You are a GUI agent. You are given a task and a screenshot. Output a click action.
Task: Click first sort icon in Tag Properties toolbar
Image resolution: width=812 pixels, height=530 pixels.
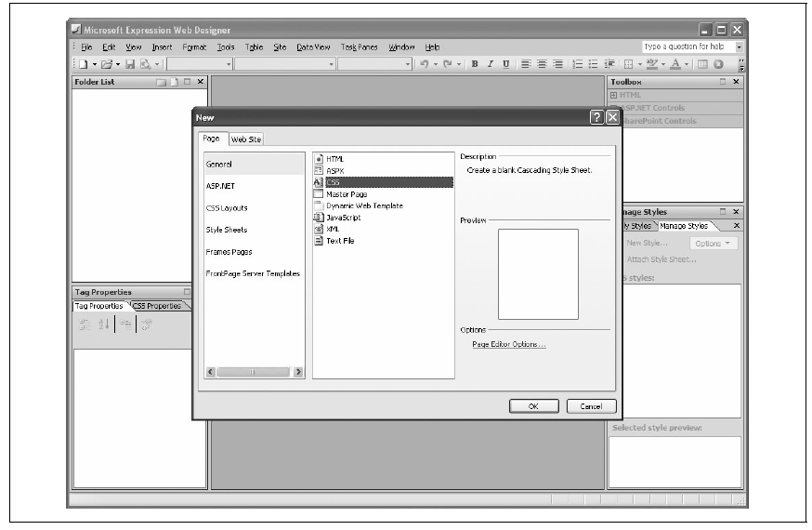pos(85,325)
